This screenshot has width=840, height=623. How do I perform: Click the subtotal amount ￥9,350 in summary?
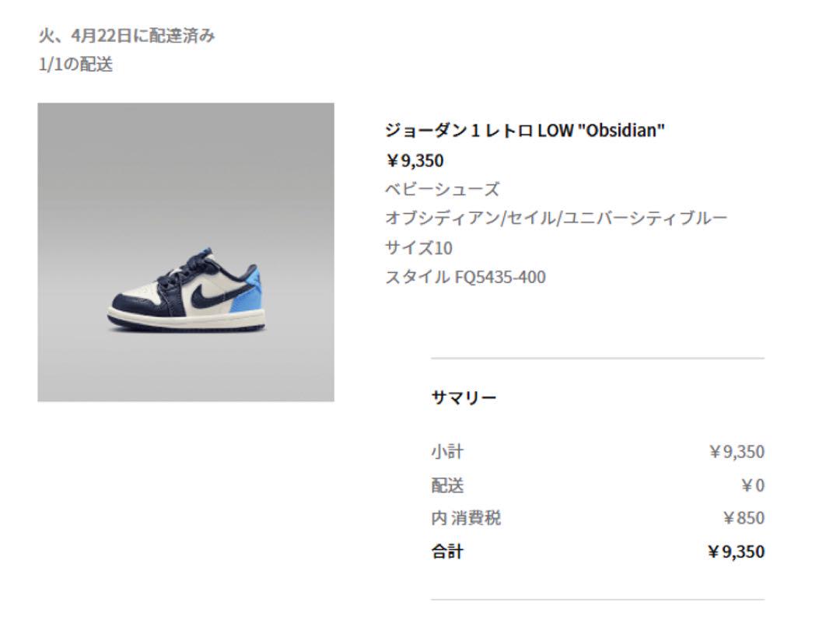tap(737, 452)
